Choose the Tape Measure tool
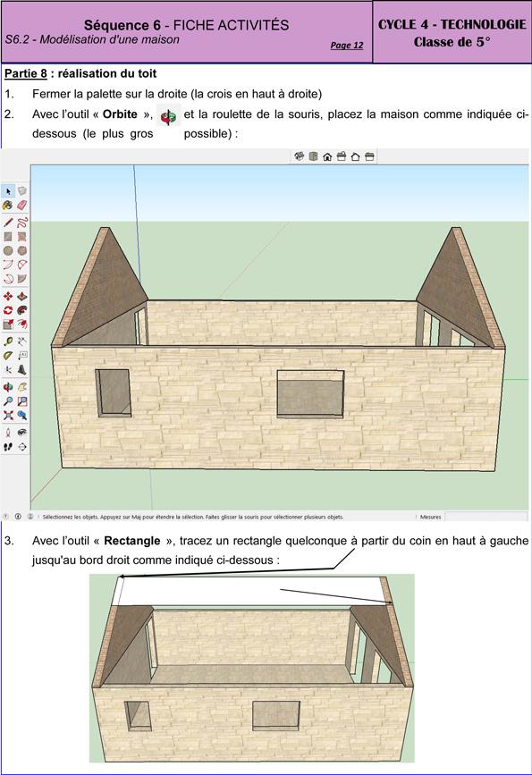532x775 pixels. click(8, 341)
